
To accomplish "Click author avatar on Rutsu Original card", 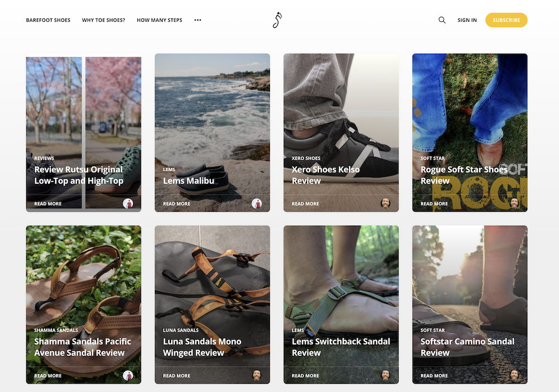I will point(128,203).
